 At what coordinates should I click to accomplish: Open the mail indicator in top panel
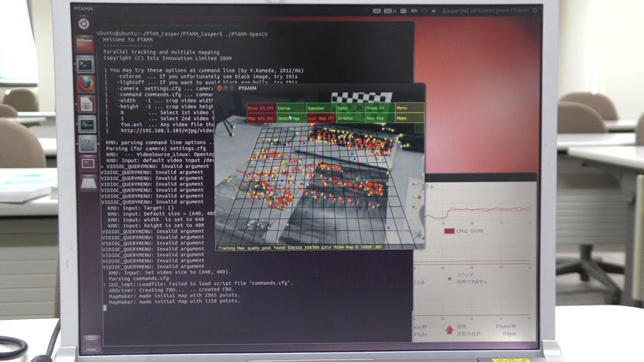click(x=403, y=11)
